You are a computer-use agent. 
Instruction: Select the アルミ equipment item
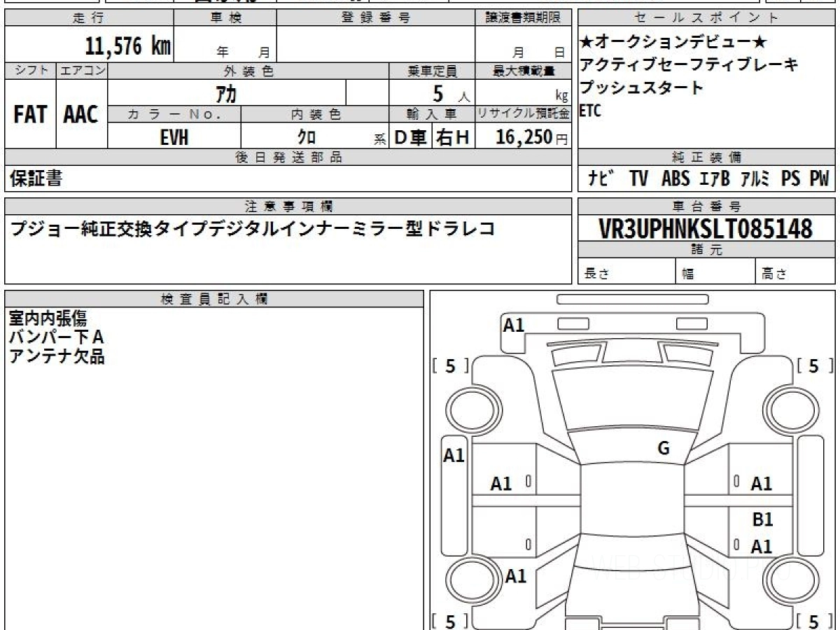click(755, 179)
